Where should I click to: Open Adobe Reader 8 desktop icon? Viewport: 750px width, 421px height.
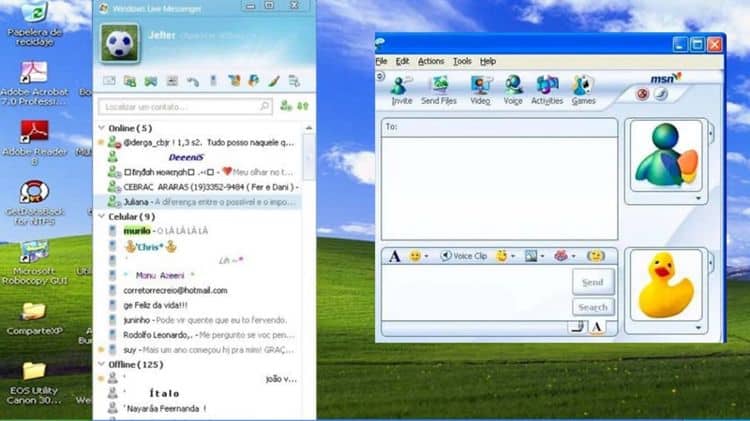click(x=34, y=143)
